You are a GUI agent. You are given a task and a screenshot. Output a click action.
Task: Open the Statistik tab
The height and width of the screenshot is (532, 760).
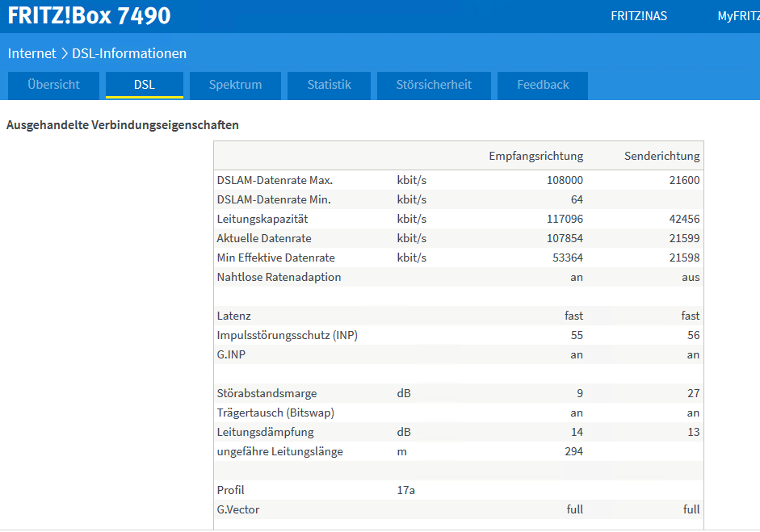[329, 86]
